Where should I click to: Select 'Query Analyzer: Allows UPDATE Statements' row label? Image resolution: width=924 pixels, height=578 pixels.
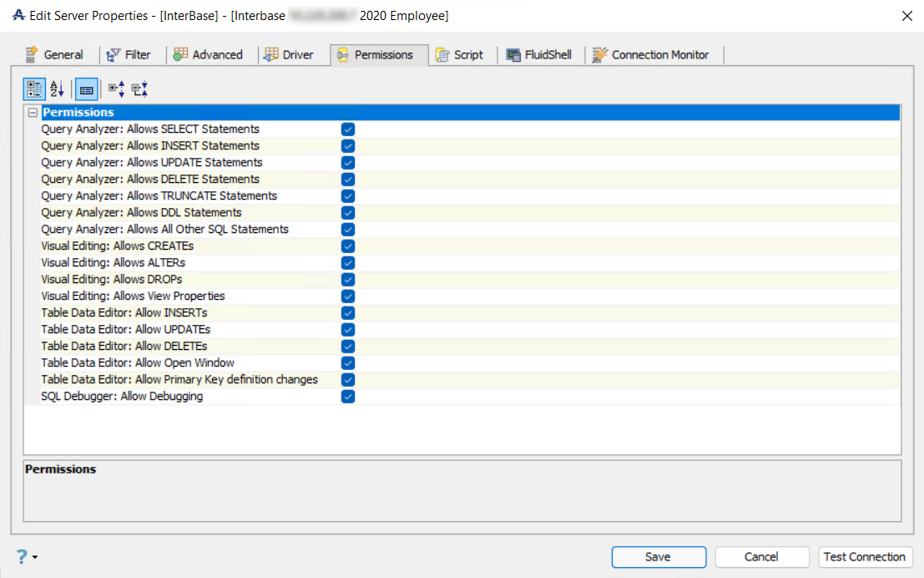click(x=151, y=162)
